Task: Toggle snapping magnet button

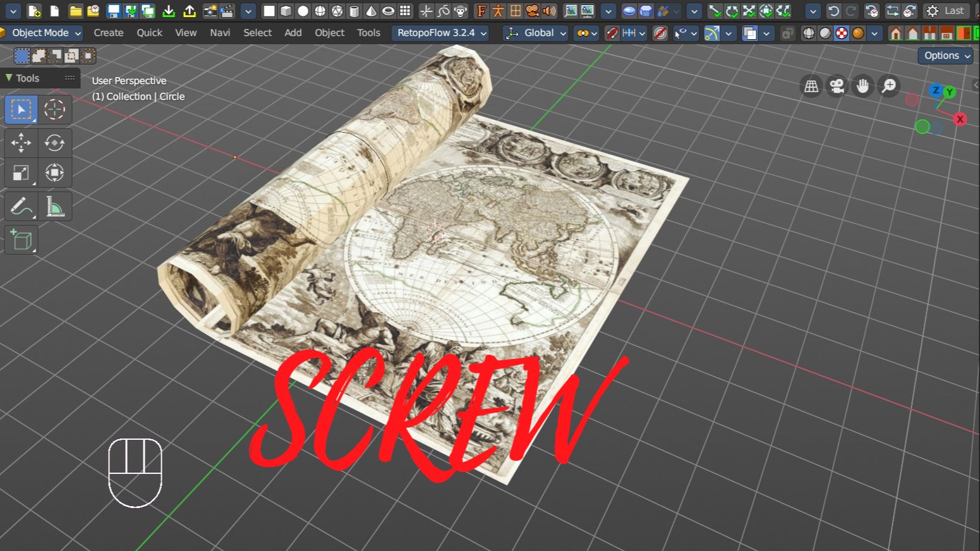Action: [612, 33]
